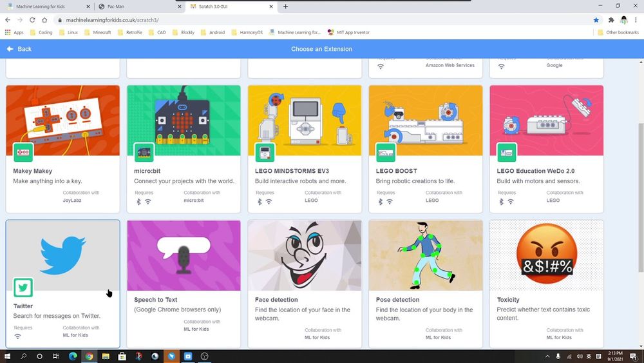The width and height of the screenshot is (644, 363).
Task: Open the RetroPie bookmarks folder
Action: 130,32
